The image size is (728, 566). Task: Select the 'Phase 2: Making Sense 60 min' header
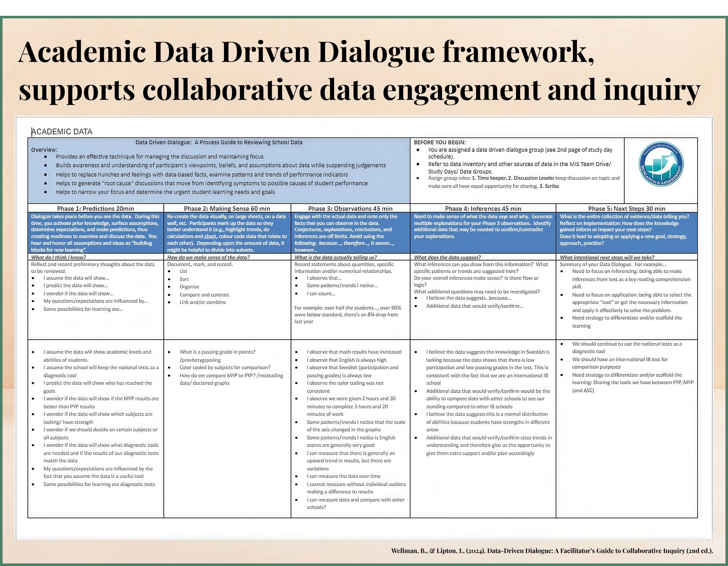[x=227, y=209]
